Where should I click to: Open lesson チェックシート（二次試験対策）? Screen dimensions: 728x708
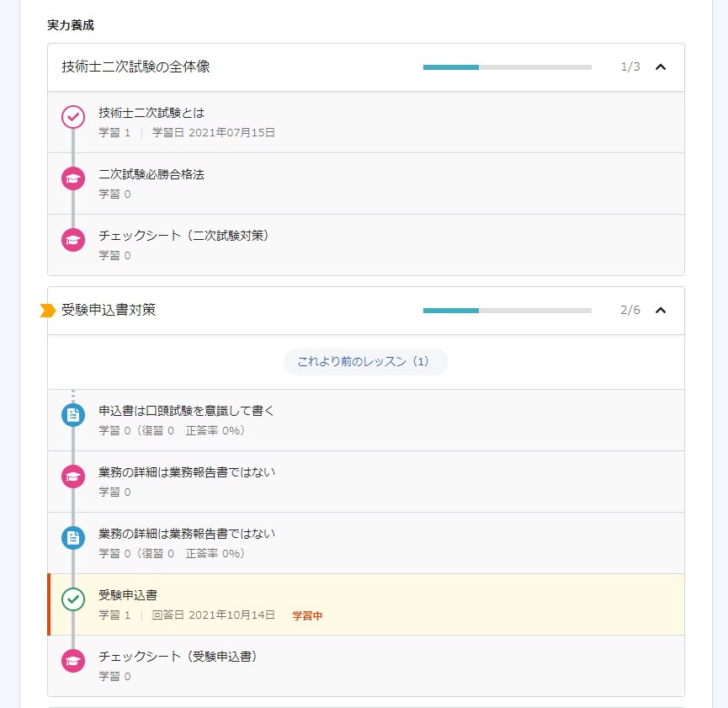[x=366, y=245]
